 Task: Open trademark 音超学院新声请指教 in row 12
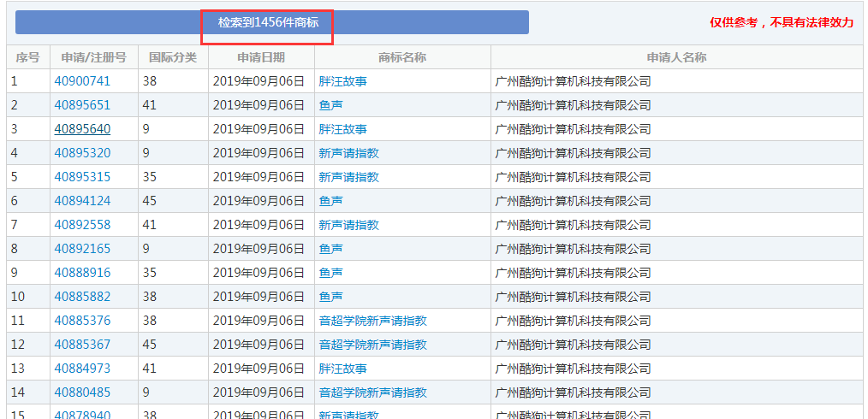tap(373, 345)
